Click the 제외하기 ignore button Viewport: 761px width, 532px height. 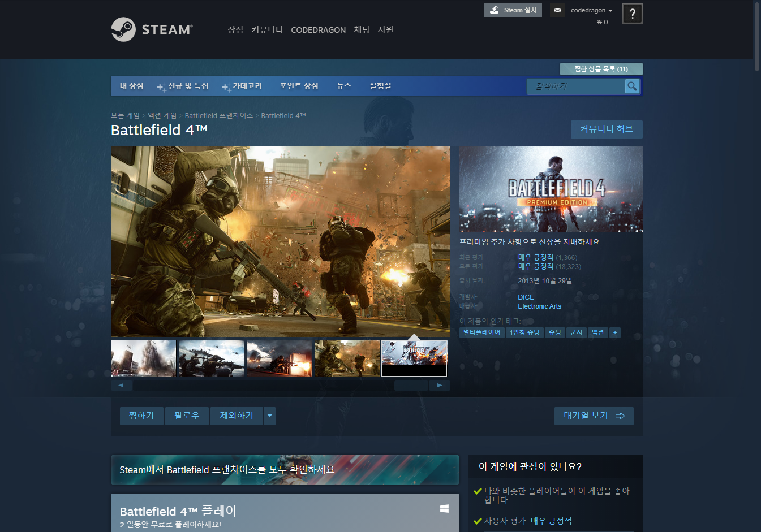point(237,416)
